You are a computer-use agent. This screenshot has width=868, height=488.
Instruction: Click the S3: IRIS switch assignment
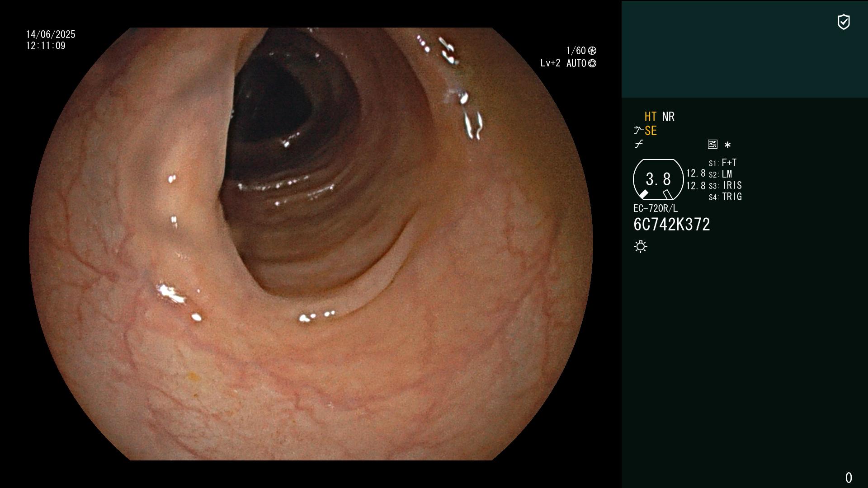pos(726,185)
